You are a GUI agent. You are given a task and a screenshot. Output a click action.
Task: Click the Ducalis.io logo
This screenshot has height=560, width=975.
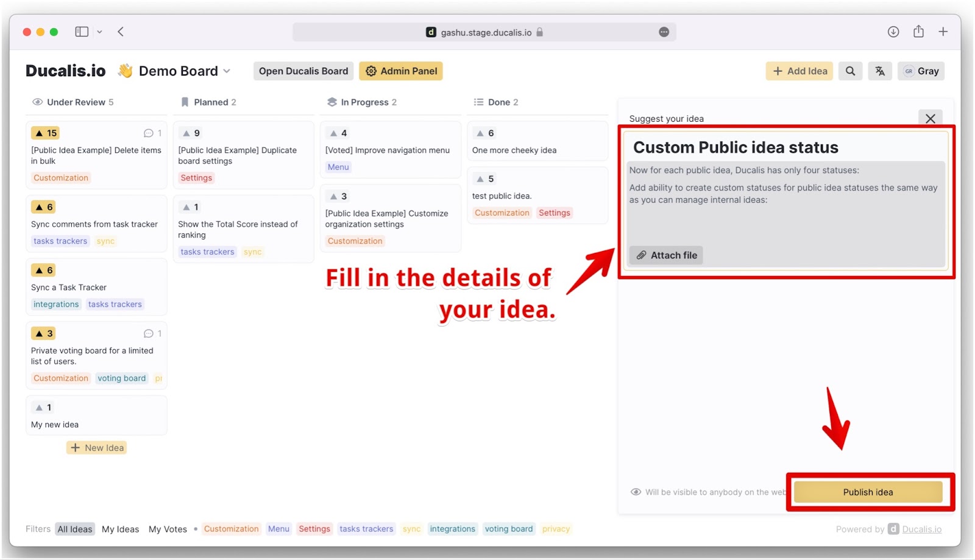click(x=66, y=71)
